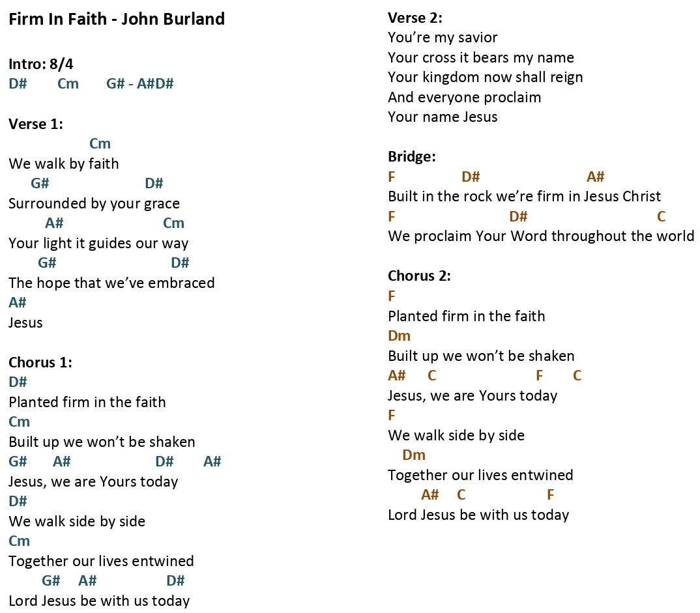700x613 pixels.
Task: Click the title 'Firm In Faith - John Burland'
Action: (x=117, y=19)
